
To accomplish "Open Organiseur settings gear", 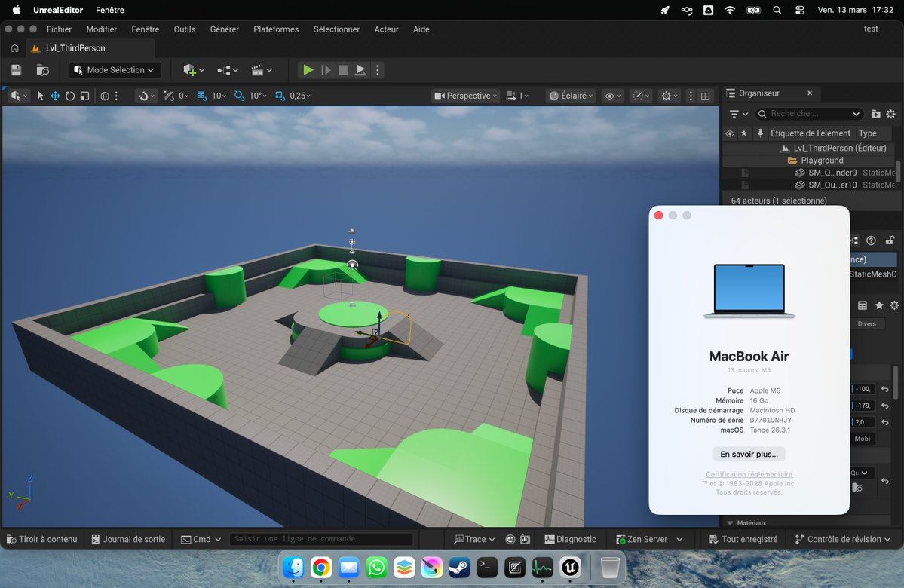I will click(890, 114).
